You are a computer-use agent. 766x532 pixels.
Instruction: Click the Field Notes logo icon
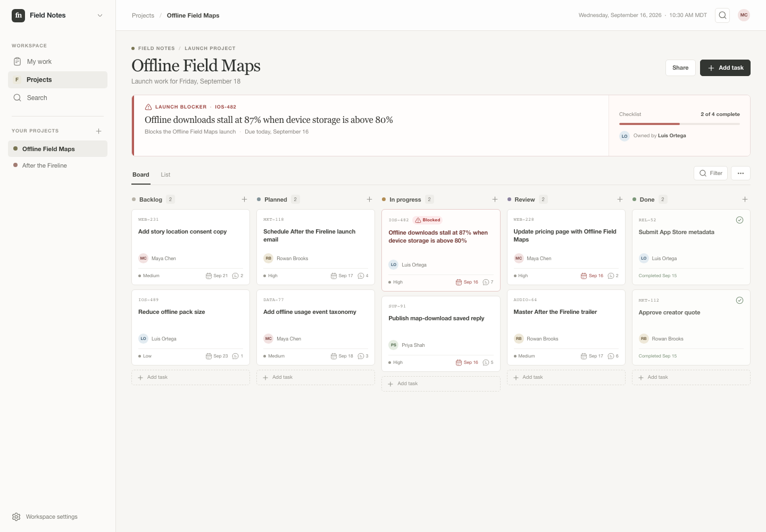(x=18, y=15)
